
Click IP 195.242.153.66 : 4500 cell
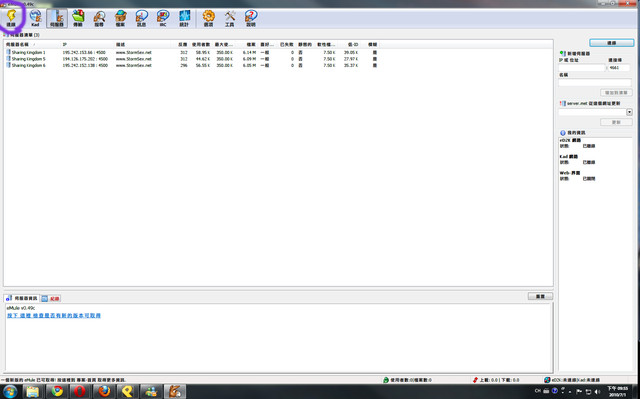(x=85, y=53)
